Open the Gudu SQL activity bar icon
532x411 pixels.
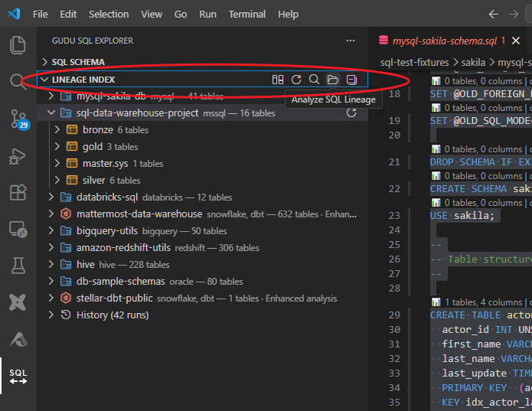coord(18,376)
